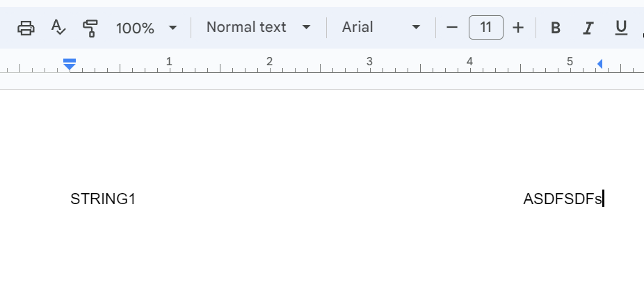Select the font size field showing 11

click(486, 28)
